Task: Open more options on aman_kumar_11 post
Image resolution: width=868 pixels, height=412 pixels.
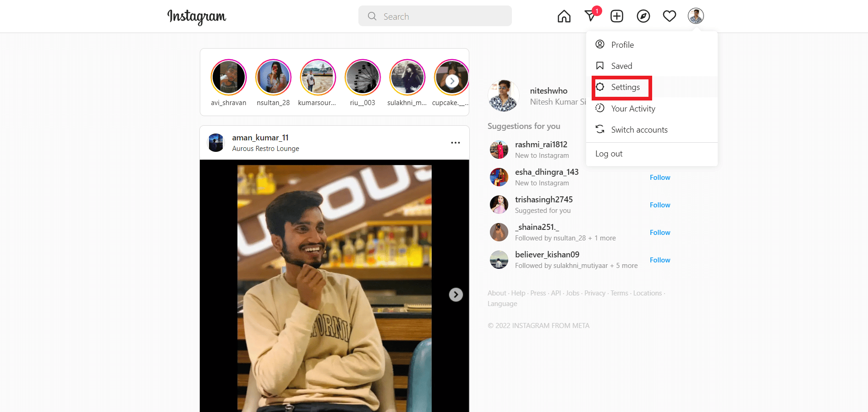Action: (455, 143)
